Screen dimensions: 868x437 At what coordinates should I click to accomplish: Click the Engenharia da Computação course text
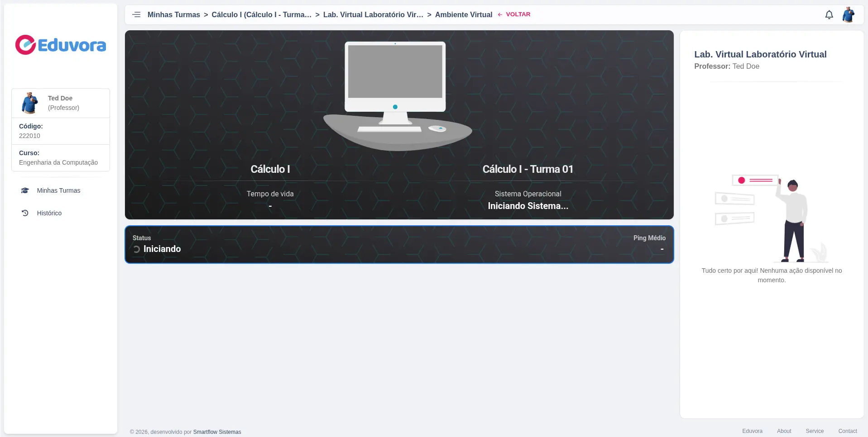58,162
